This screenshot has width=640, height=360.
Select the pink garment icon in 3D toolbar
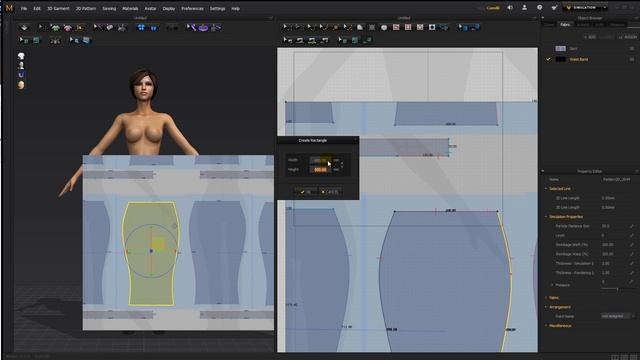(67, 27)
